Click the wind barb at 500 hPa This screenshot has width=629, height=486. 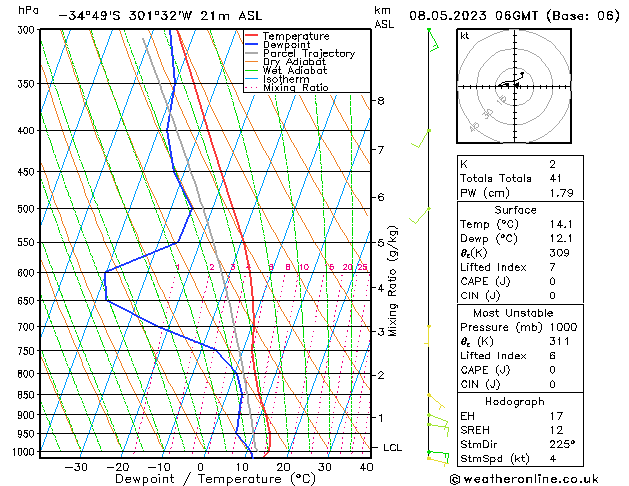click(419, 216)
